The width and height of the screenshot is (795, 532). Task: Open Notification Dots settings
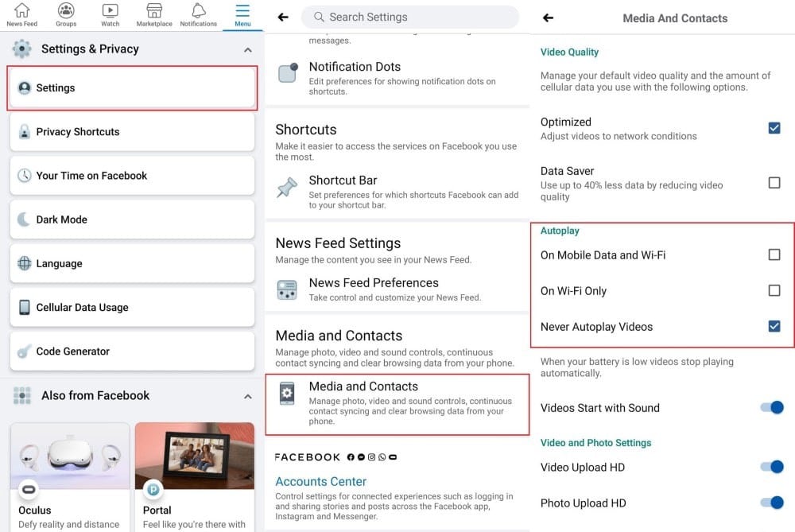(397, 78)
